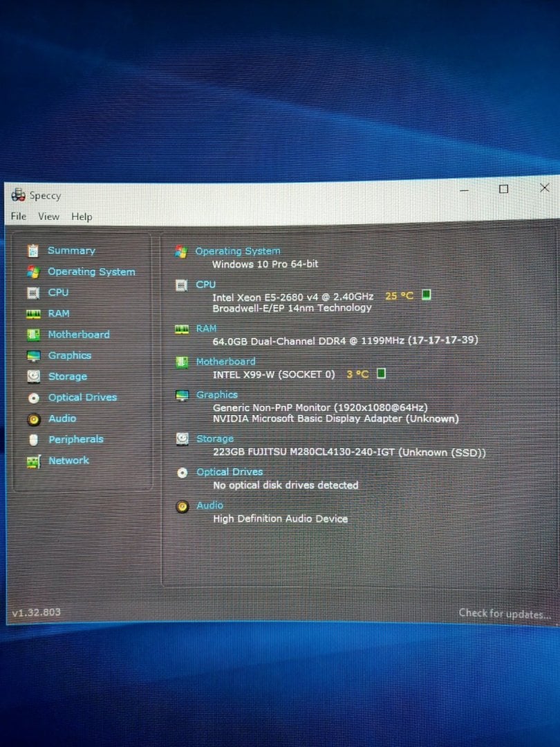Select Audio in the sidebar
Screen dimensions: 560x747
[x=62, y=418]
